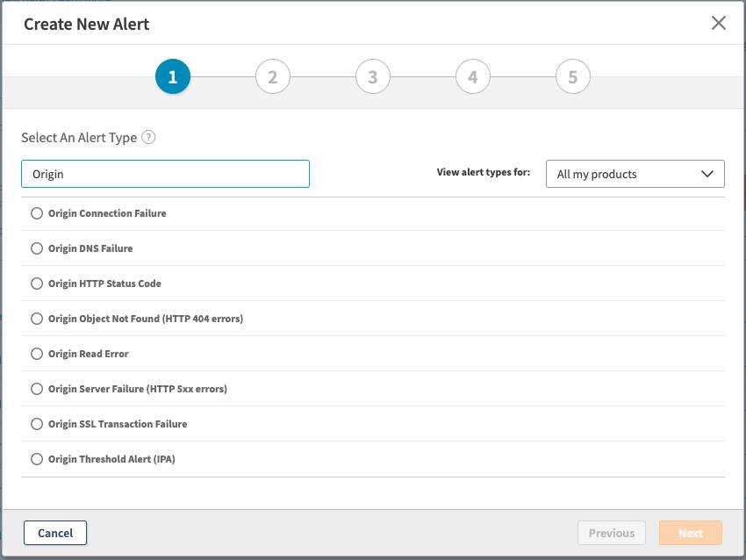The image size is (746, 560).
Task: Click the help icon beside Select An Alert Type
Action: (148, 137)
